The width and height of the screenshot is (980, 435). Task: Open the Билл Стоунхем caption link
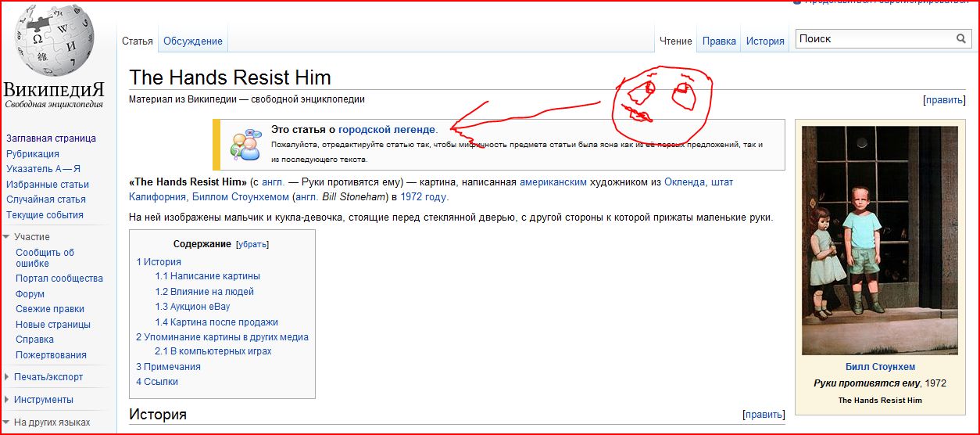click(x=880, y=367)
